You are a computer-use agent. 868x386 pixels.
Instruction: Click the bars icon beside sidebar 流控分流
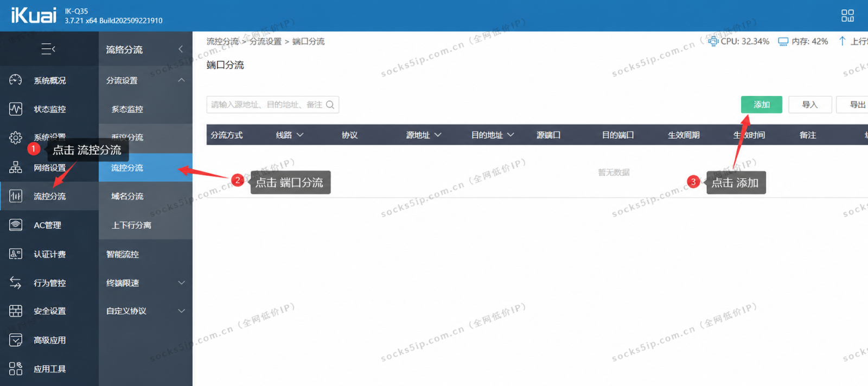[x=16, y=196]
